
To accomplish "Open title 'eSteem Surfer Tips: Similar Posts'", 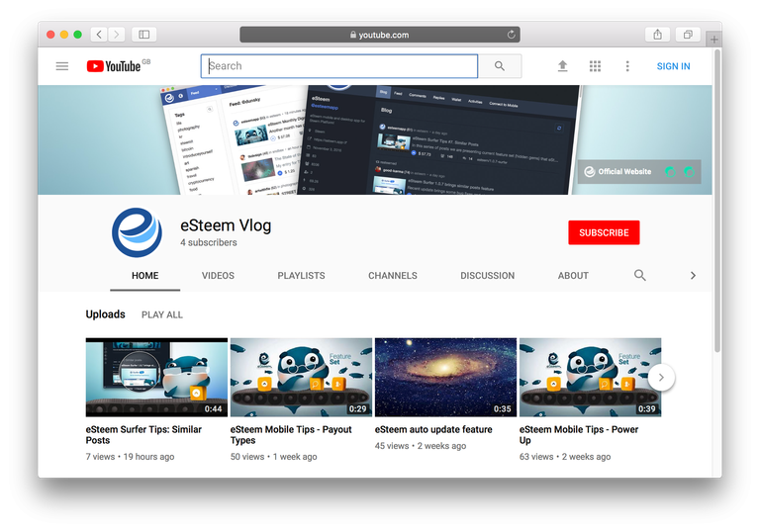I will coord(143,435).
